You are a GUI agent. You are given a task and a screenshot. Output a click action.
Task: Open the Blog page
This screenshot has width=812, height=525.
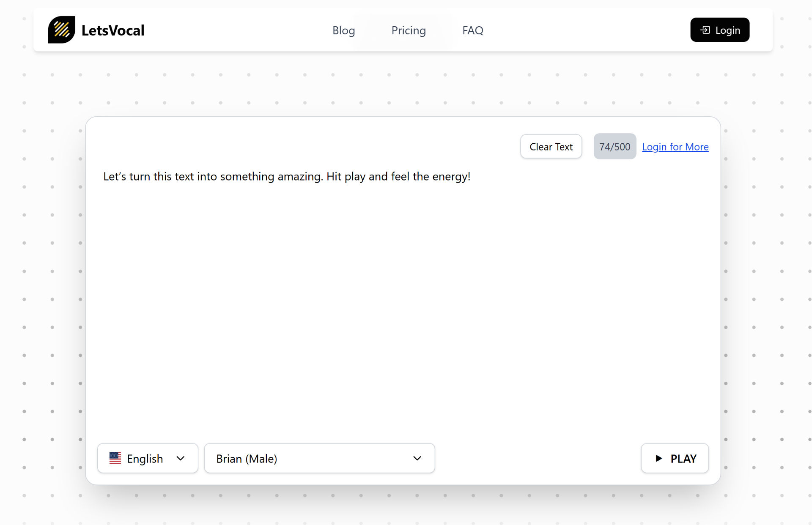tap(343, 30)
